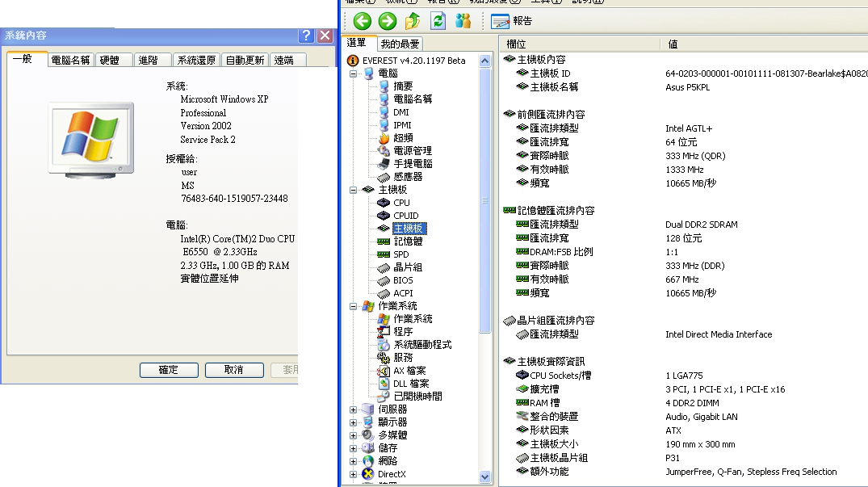Click the green Back arrow in EVEREST toolbar
Image resolution: width=868 pixels, height=487 pixels.
pyautogui.click(x=362, y=21)
